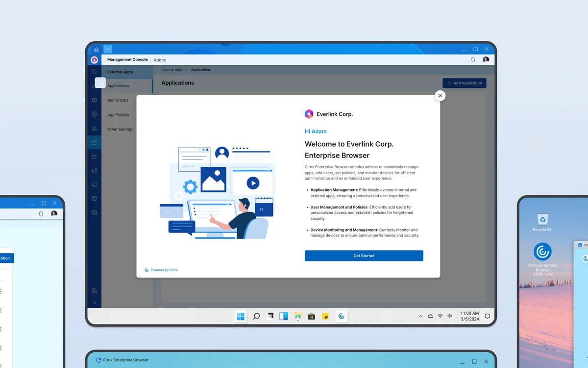Screen dimensions: 588x368
Task: Go to External Apps breadcrumb link
Action: pyautogui.click(x=171, y=70)
